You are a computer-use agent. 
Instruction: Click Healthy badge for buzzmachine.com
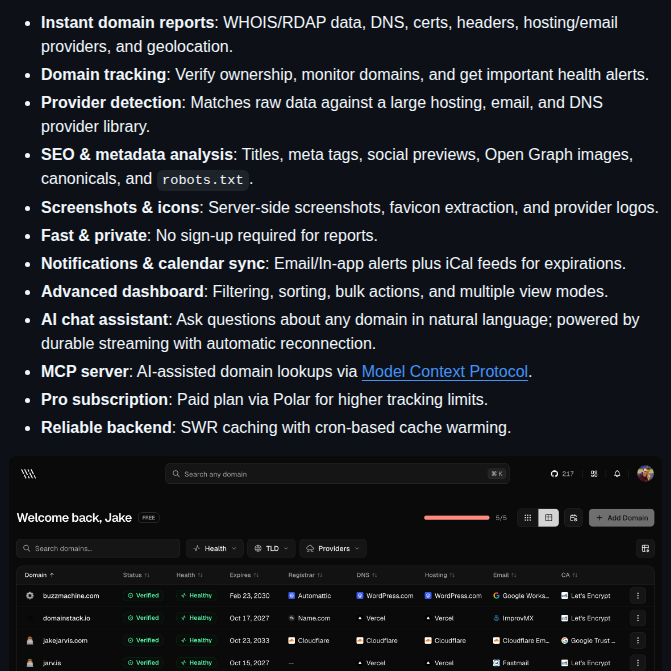196,596
